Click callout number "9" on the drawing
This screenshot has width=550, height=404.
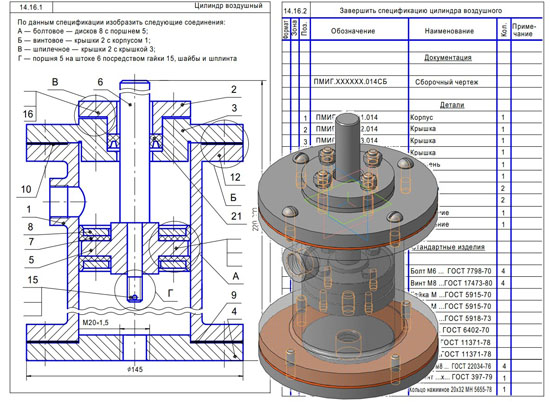pos(234,295)
